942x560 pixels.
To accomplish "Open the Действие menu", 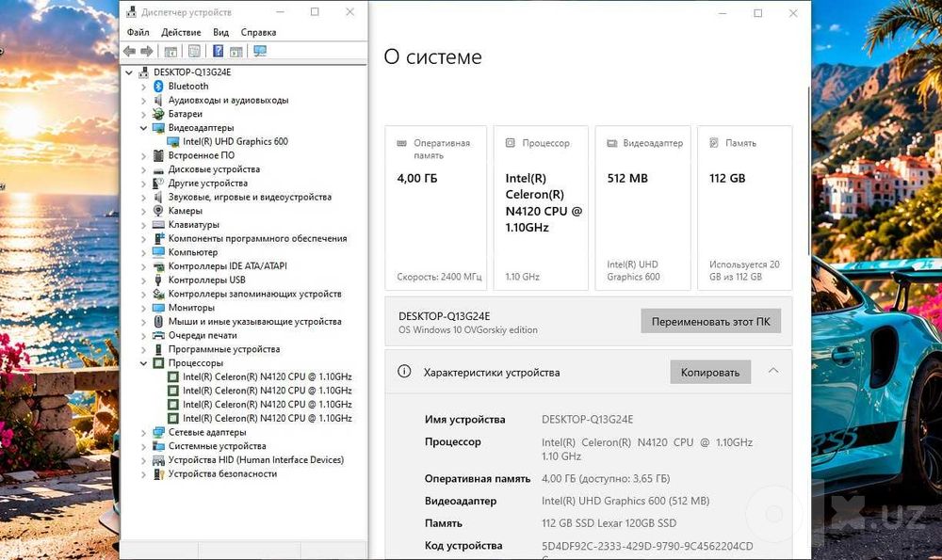I will pyautogui.click(x=181, y=32).
